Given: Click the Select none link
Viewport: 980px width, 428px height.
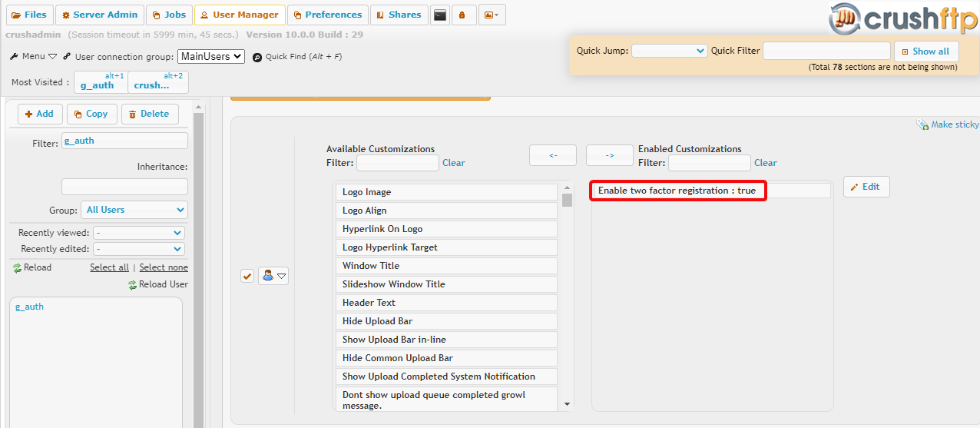Looking at the screenshot, I should (x=164, y=267).
